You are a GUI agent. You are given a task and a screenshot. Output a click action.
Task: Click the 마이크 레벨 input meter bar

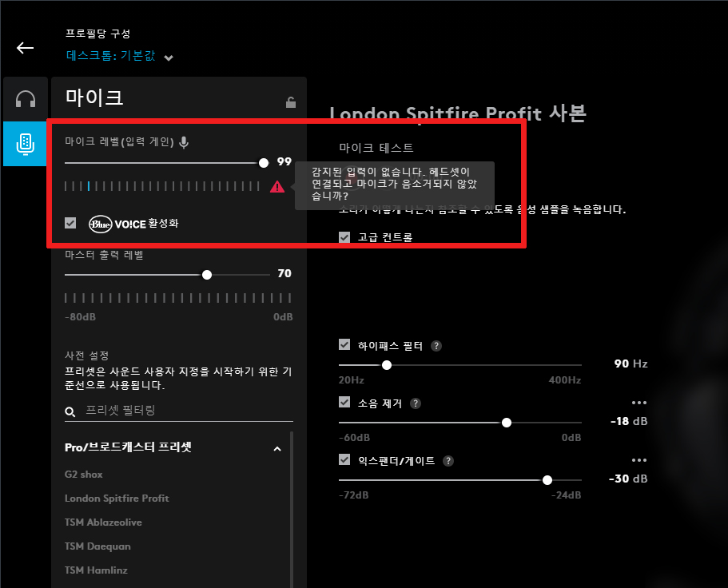tap(162, 187)
